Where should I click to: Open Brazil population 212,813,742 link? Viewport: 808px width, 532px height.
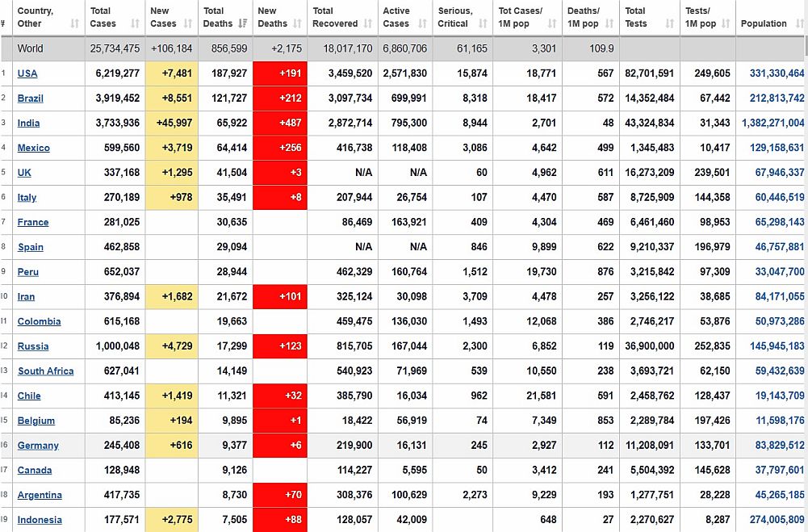tap(777, 98)
